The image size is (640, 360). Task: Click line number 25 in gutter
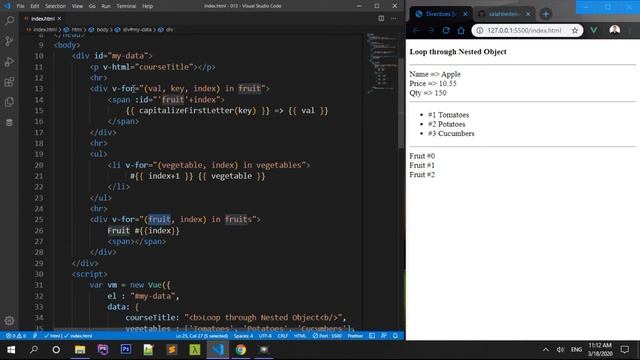(x=39, y=220)
